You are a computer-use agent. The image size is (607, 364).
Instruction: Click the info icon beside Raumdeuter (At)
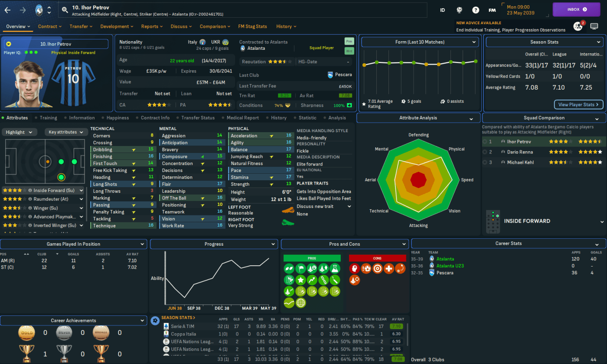30,199
